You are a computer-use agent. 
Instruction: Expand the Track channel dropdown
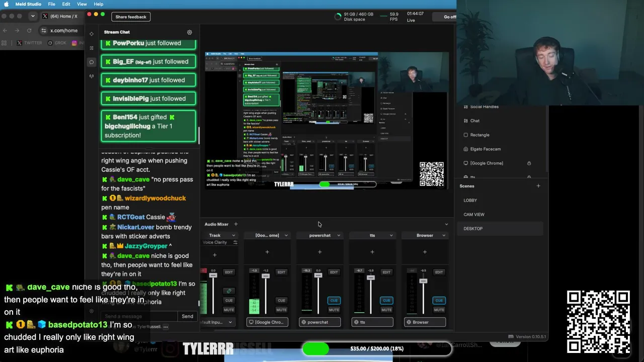pyautogui.click(x=233, y=235)
